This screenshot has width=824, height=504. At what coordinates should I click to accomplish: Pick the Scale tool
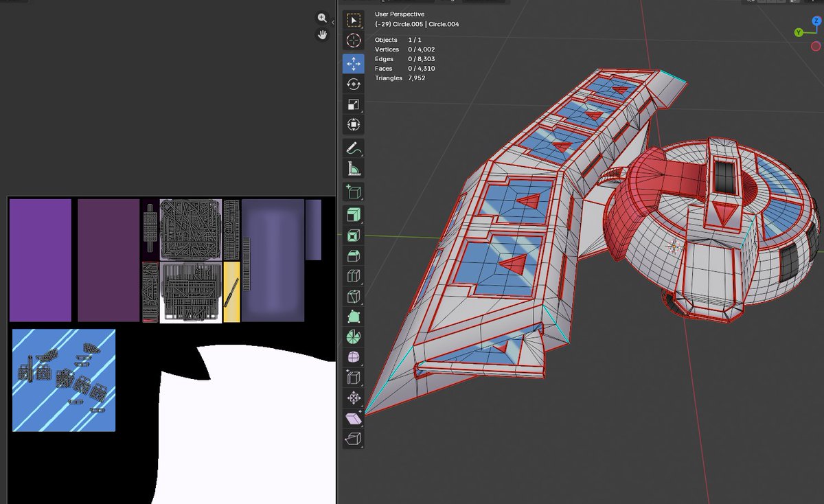coord(353,104)
